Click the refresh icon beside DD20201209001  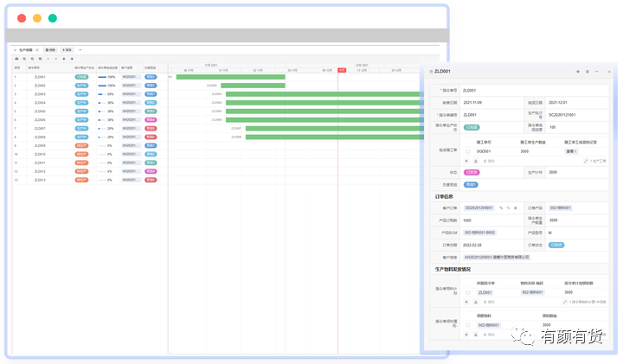click(508, 208)
